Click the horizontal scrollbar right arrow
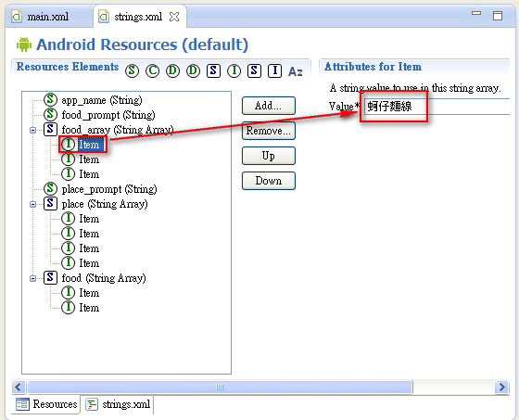Image resolution: width=519 pixels, height=420 pixels. (501, 387)
